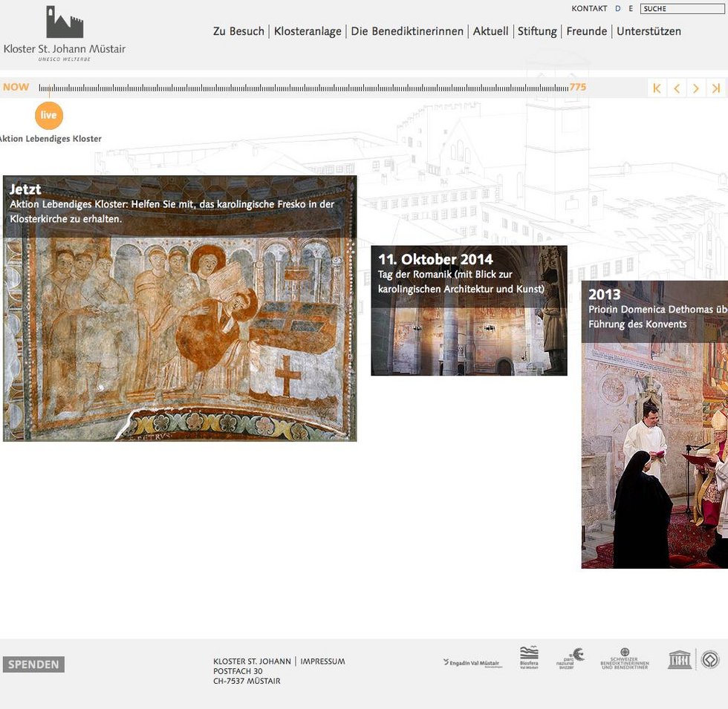Open the Stiftung menu
The height and width of the screenshot is (709, 728).
537,31
